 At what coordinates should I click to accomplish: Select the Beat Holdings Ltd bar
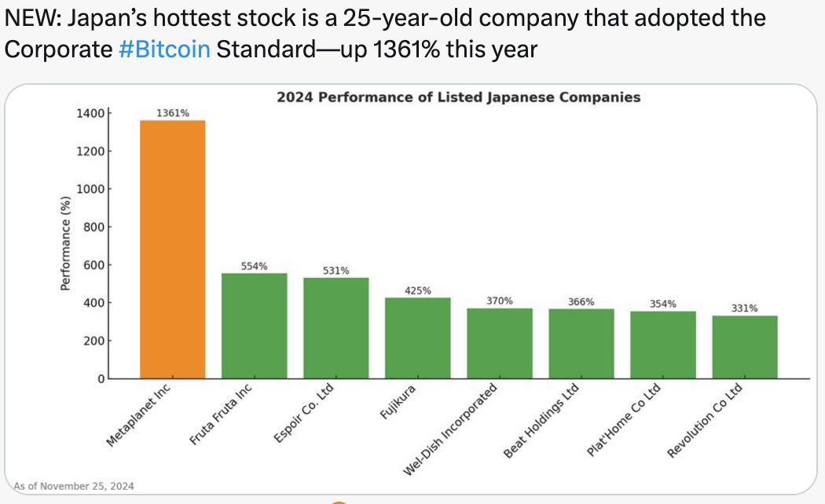coord(581,344)
